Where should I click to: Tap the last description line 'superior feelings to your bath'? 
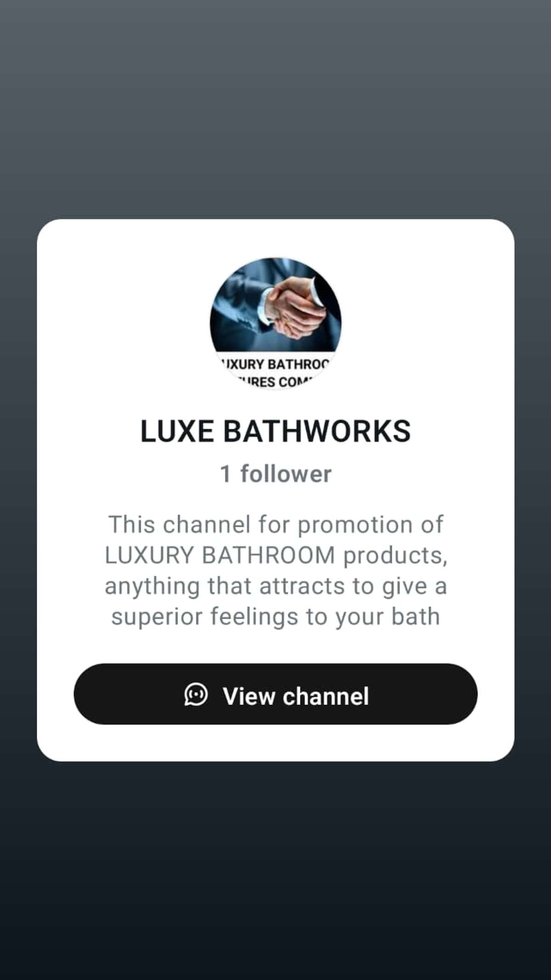pos(275,616)
